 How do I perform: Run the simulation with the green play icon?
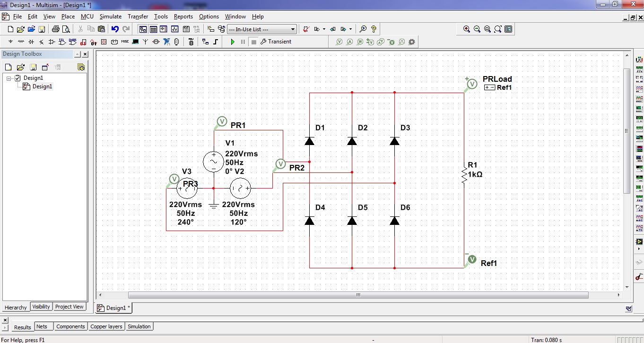(233, 42)
